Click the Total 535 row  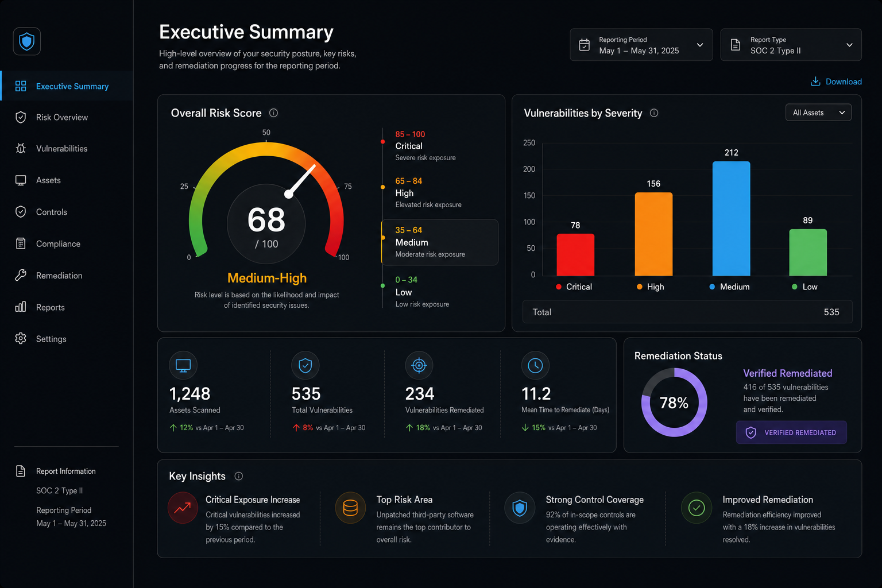point(687,312)
